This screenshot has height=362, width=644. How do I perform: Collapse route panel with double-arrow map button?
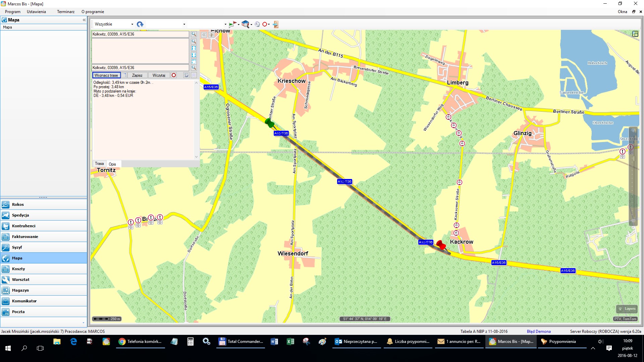[204, 35]
